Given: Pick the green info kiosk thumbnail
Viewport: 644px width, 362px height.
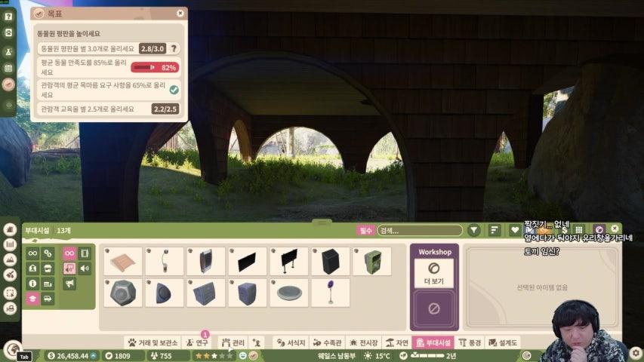Looking at the screenshot, I should (x=372, y=262).
